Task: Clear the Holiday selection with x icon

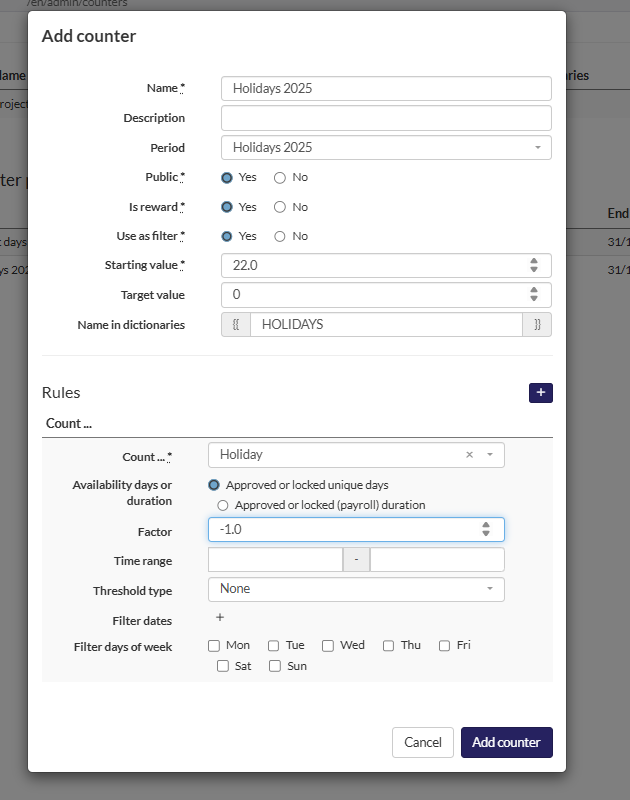Action: [469, 455]
